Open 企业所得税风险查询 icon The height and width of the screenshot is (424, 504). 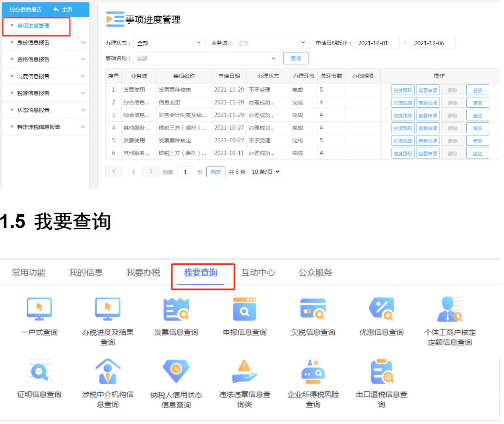pos(313,372)
